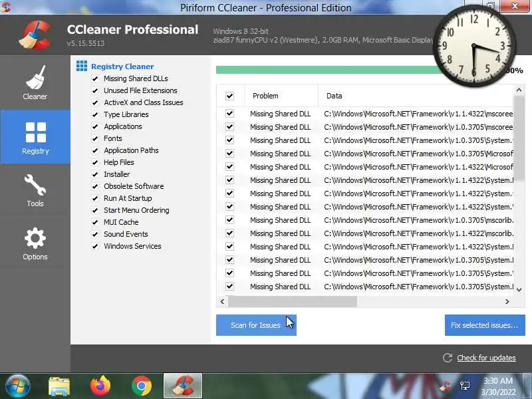Toggle the Obsolete Software checkbox

pyautogui.click(x=95, y=186)
